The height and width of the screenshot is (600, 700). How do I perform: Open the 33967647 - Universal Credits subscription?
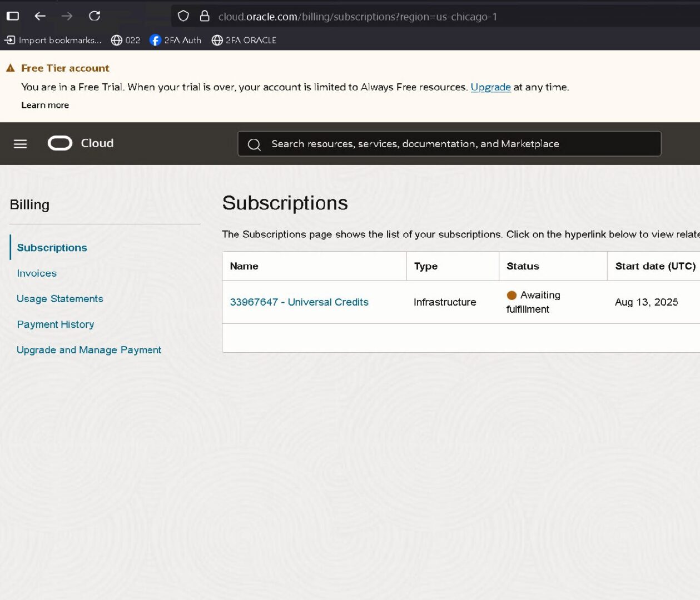pyautogui.click(x=299, y=302)
